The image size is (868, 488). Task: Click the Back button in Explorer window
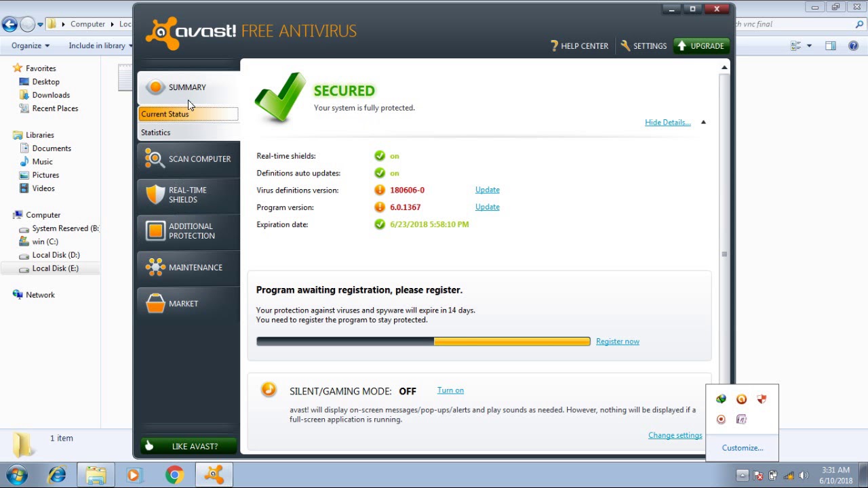(x=9, y=24)
